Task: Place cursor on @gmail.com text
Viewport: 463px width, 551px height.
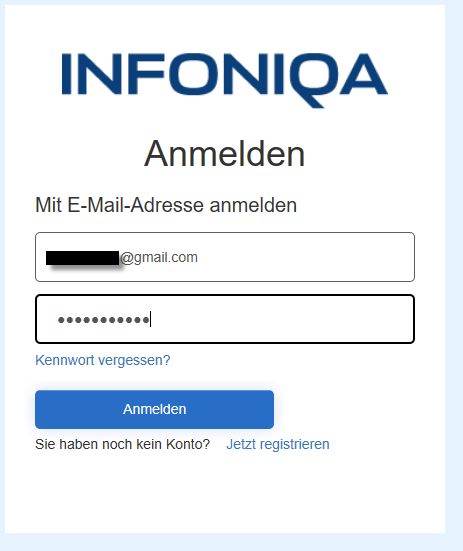Action: pyautogui.click(x=159, y=258)
